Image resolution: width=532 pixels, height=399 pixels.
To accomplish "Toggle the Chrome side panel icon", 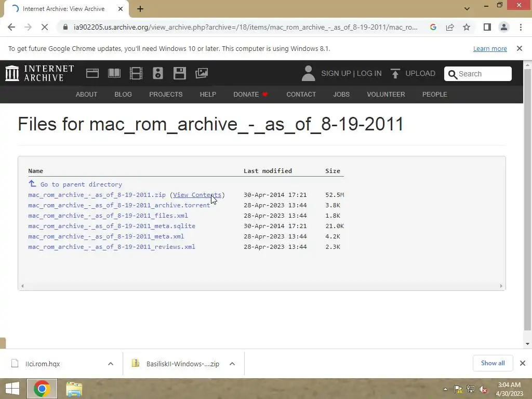I will click(x=487, y=27).
